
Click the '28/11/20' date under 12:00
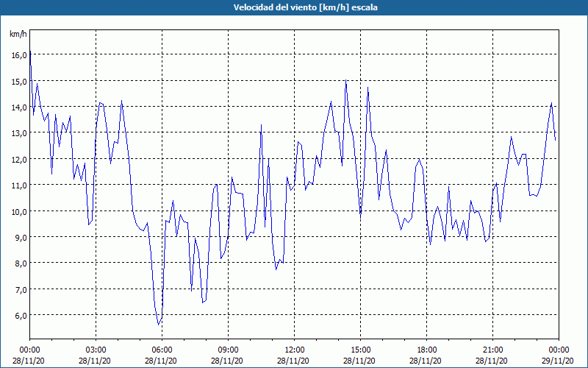[293, 361]
